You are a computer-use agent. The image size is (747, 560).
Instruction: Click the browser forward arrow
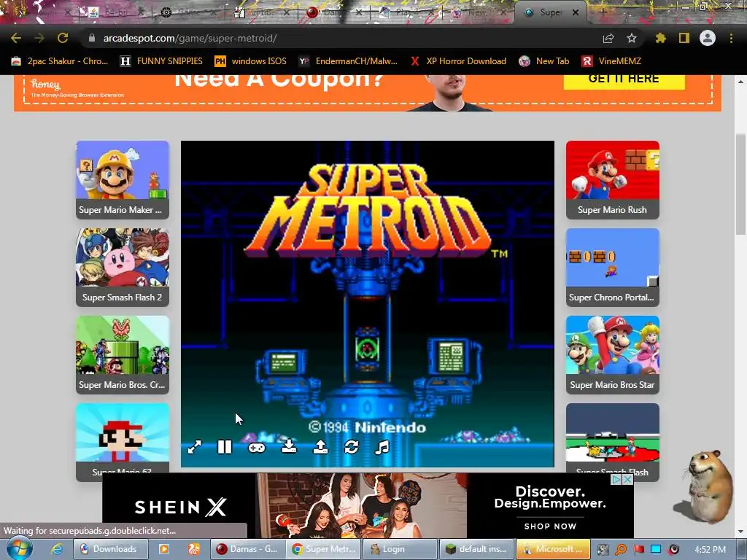39,38
